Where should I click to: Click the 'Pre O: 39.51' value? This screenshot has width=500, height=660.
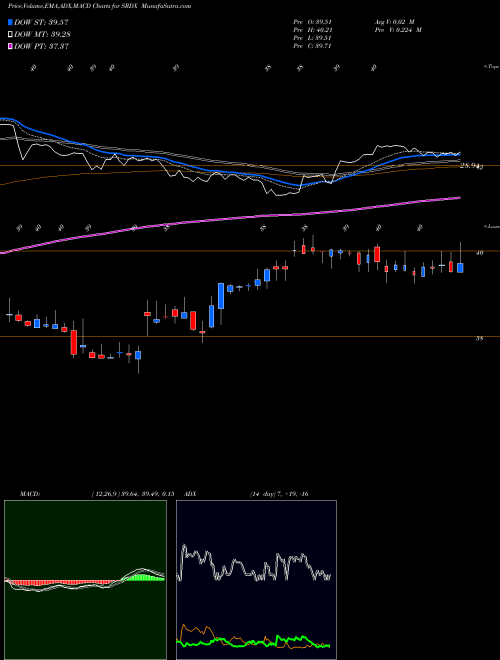[x=312, y=21]
